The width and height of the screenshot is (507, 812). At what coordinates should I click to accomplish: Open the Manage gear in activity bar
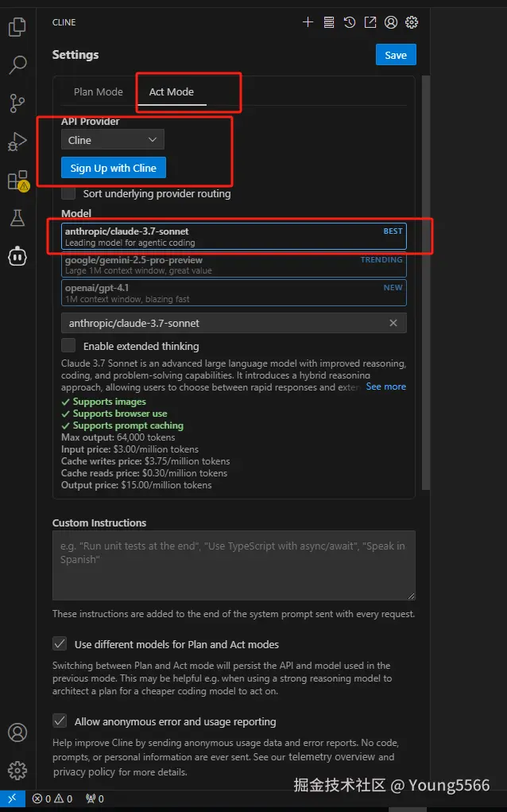click(x=17, y=771)
